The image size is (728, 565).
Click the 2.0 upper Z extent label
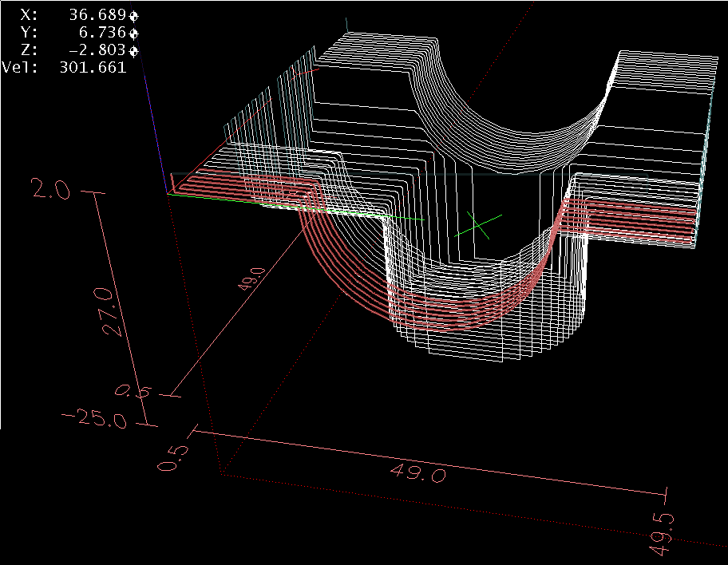50,190
